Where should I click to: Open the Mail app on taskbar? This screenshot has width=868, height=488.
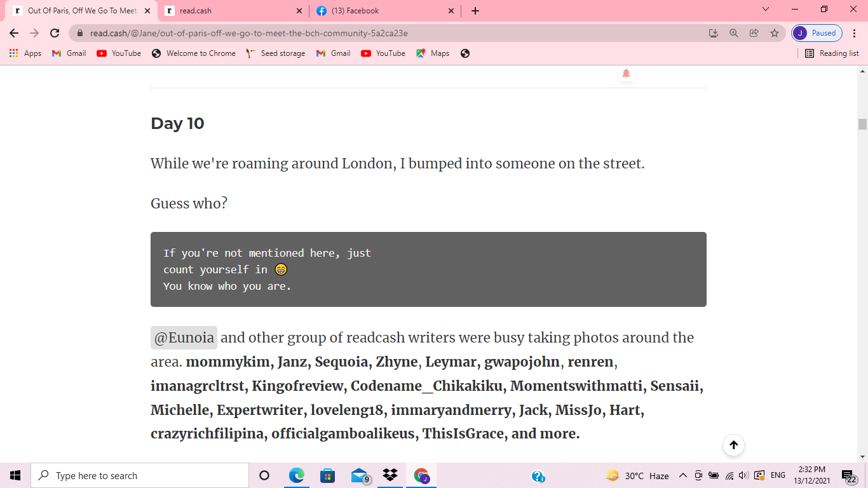pos(360,475)
